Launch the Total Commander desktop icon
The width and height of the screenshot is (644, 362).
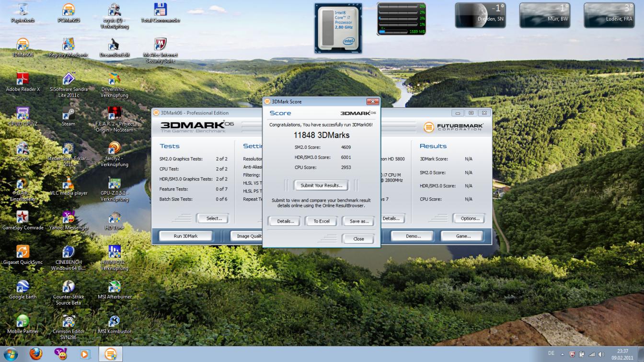[160, 13]
